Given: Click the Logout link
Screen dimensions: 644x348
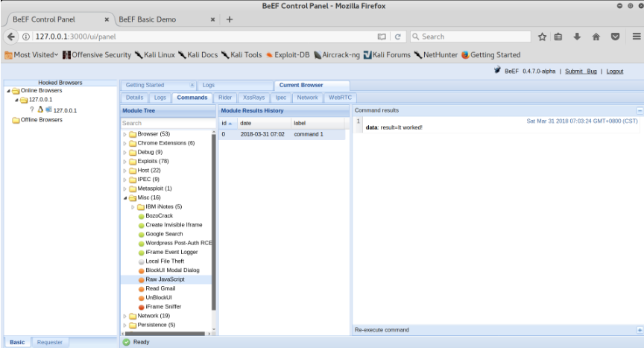Looking at the screenshot, I should 615,72.
